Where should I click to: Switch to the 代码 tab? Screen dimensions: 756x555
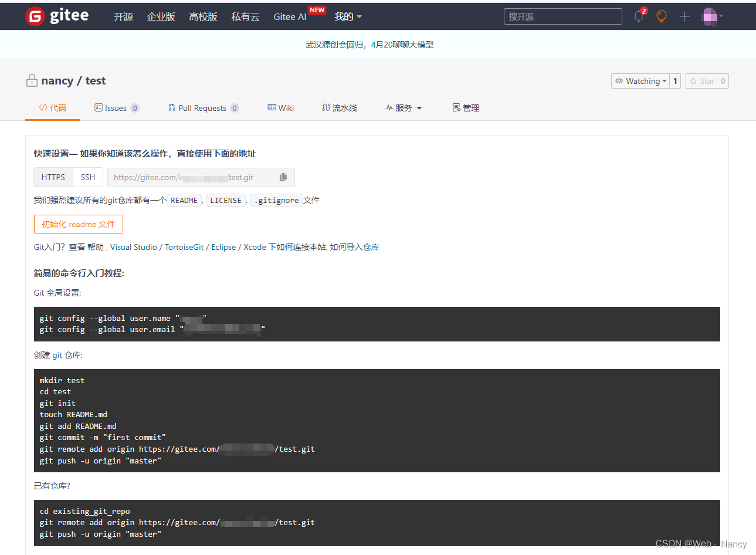(x=53, y=108)
